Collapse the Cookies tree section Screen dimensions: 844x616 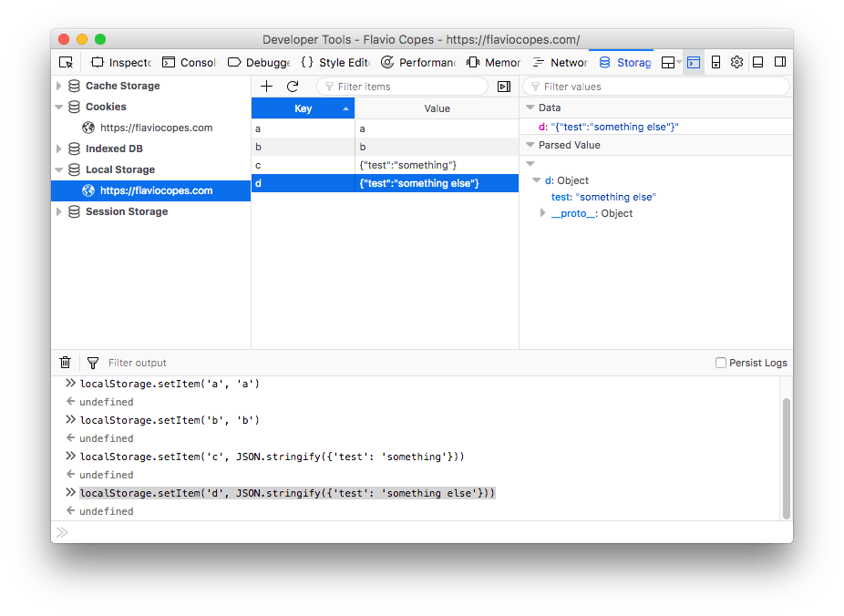pyautogui.click(x=59, y=106)
